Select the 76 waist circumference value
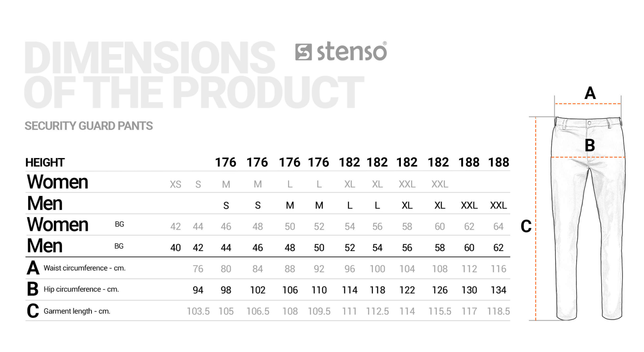 click(198, 269)
